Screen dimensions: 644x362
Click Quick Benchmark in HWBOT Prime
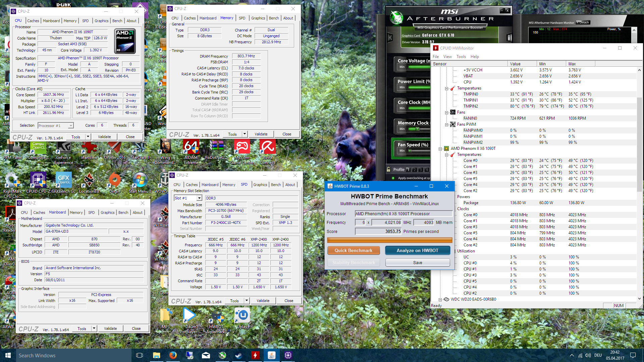point(353,250)
